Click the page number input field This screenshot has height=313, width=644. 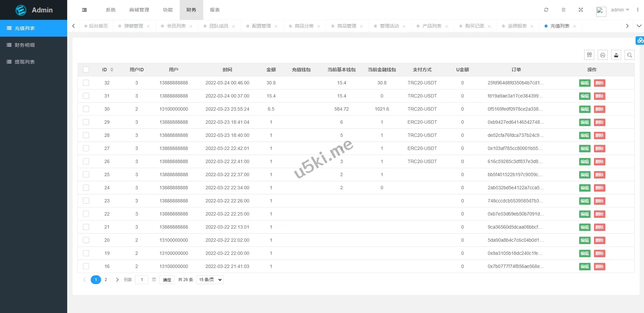click(x=142, y=280)
